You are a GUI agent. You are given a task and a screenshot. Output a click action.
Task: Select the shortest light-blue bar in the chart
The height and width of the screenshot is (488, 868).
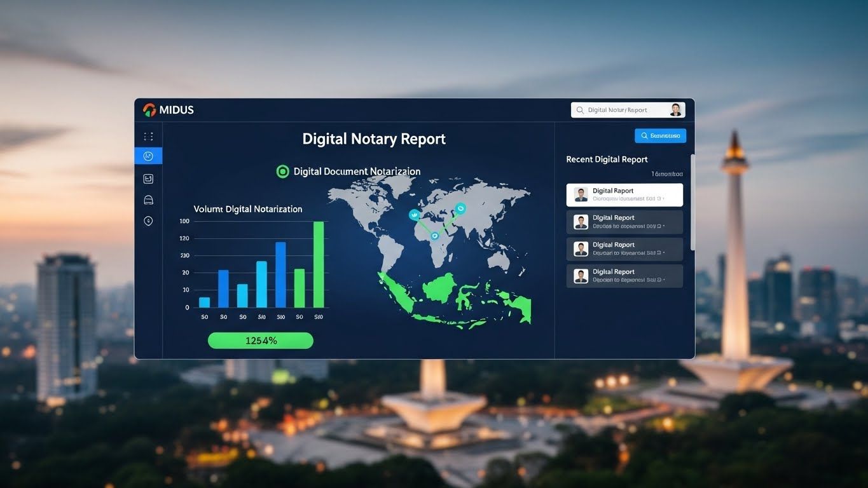204,302
